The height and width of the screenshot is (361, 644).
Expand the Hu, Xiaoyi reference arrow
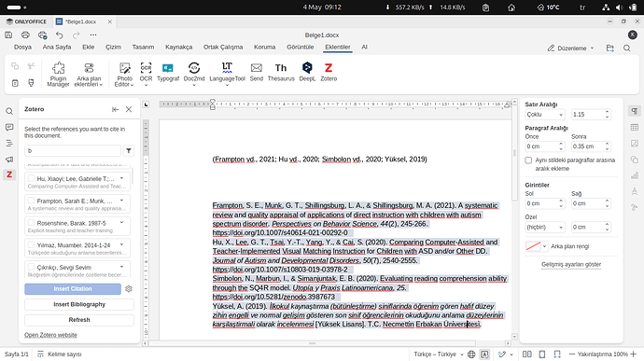pos(121,178)
